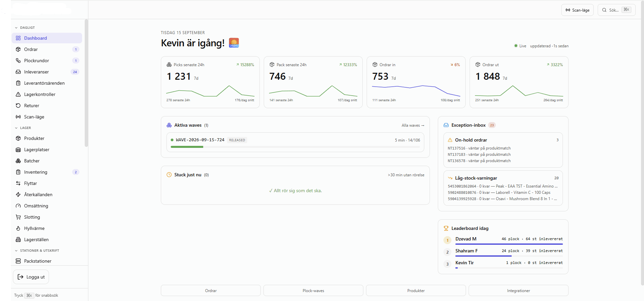Collapse the DAGLIGT sidebar section
This screenshot has height=301, width=644.
pyautogui.click(x=25, y=28)
